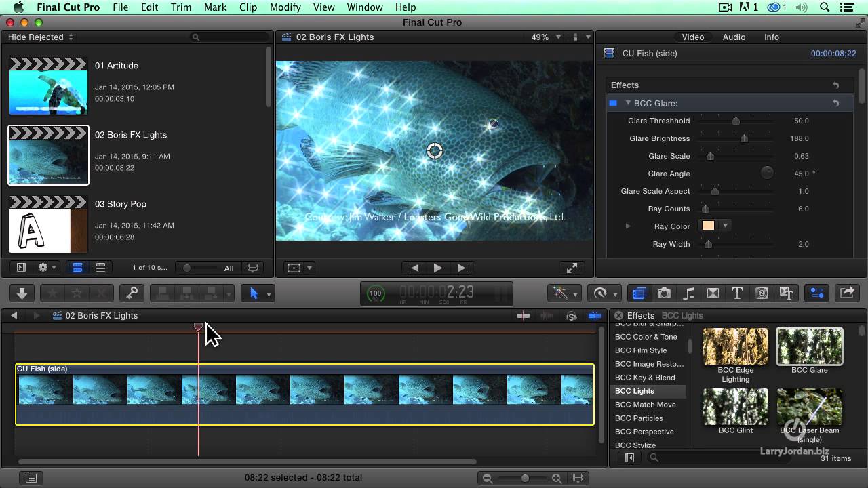The image size is (868, 488).
Task: Open the retime speed menu
Action: point(606,293)
